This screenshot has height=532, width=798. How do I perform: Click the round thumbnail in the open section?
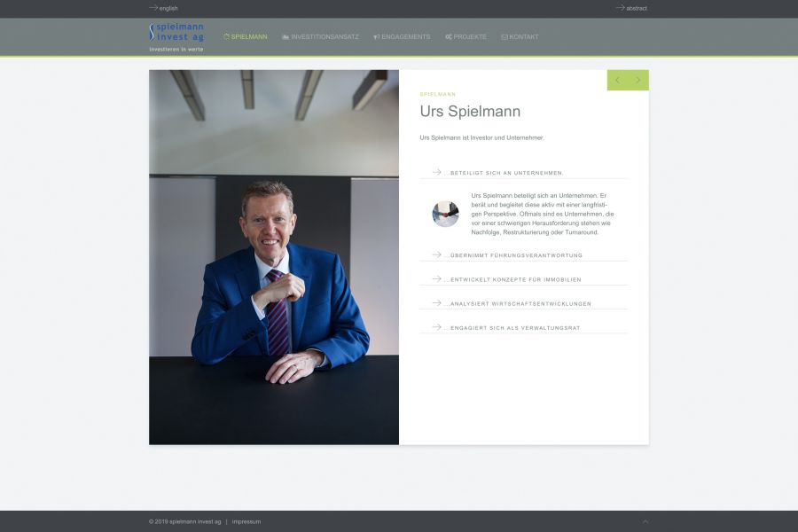(445, 214)
